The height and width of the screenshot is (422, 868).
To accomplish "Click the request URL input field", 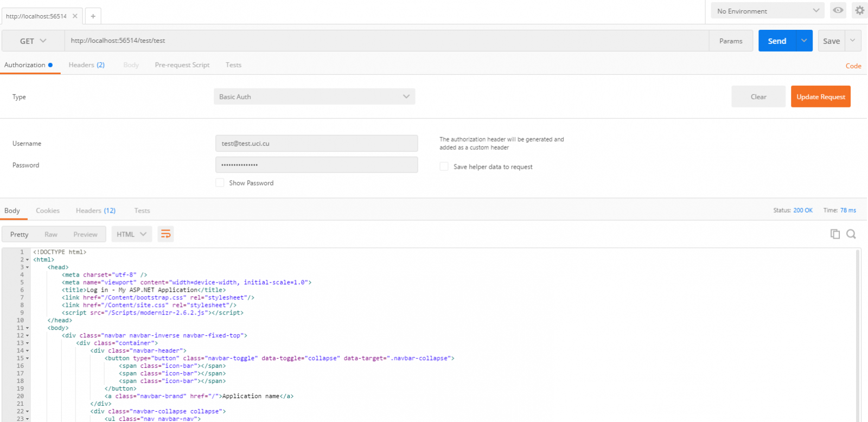I will coord(387,41).
